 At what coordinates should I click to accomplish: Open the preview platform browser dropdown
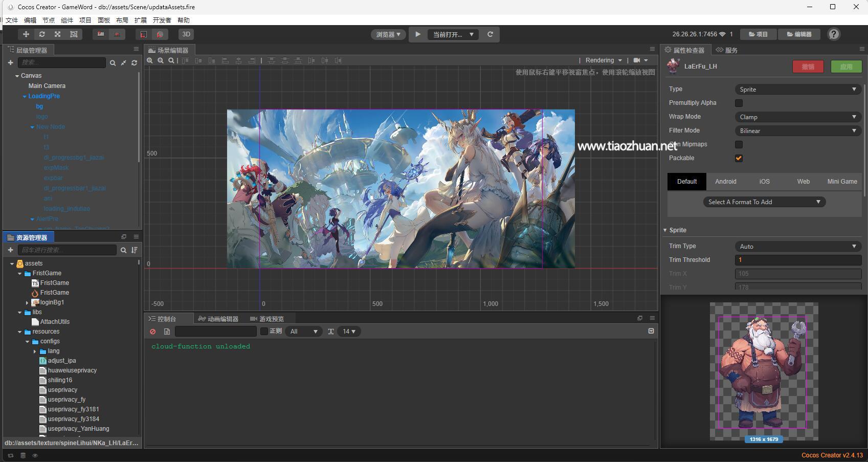pos(388,34)
